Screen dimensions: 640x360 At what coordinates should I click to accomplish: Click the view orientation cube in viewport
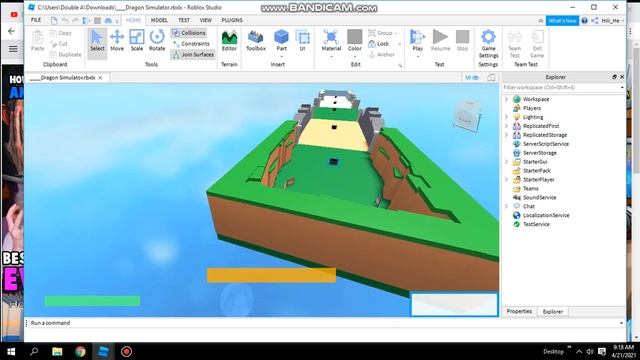467,116
